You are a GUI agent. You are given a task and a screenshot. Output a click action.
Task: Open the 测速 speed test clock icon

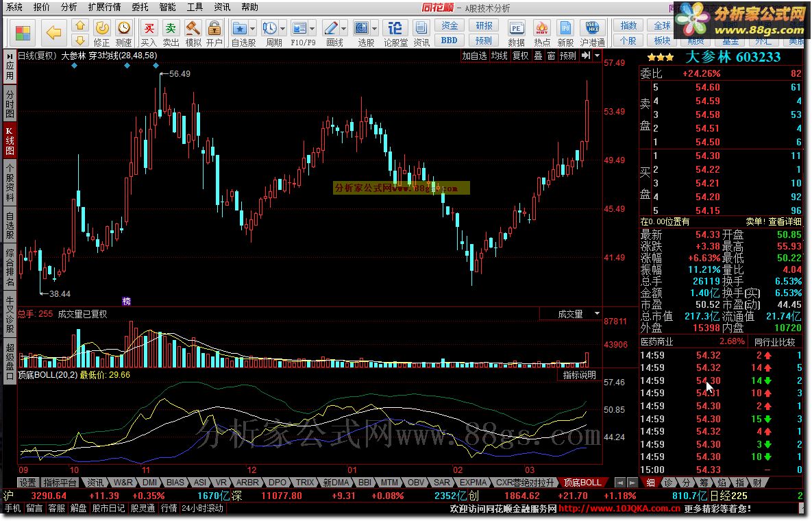[124, 28]
